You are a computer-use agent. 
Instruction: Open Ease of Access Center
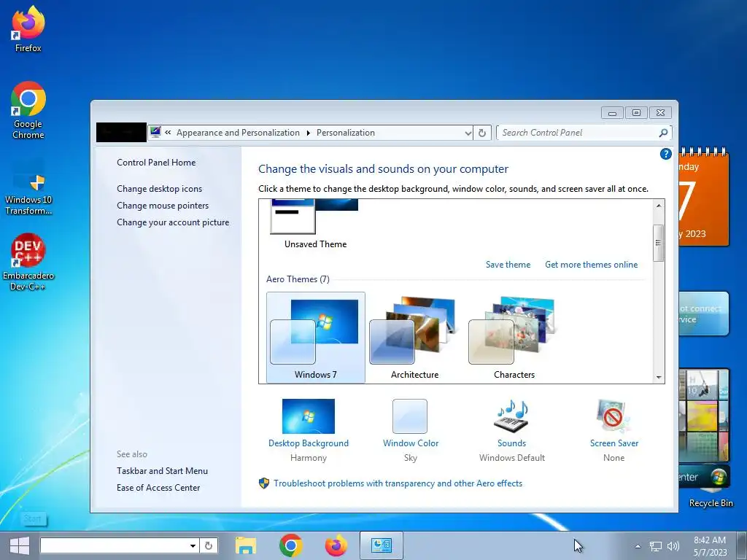(x=158, y=488)
